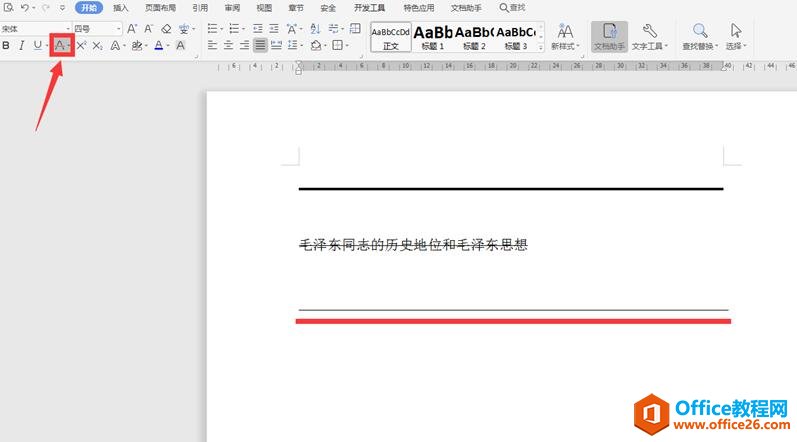Underline the selected text
The image size is (797, 442).
pos(38,45)
